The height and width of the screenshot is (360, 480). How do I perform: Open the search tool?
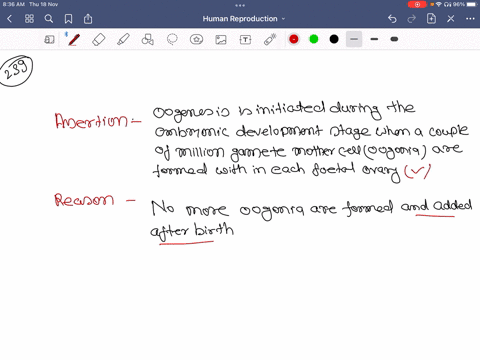pyautogui.click(x=49, y=19)
